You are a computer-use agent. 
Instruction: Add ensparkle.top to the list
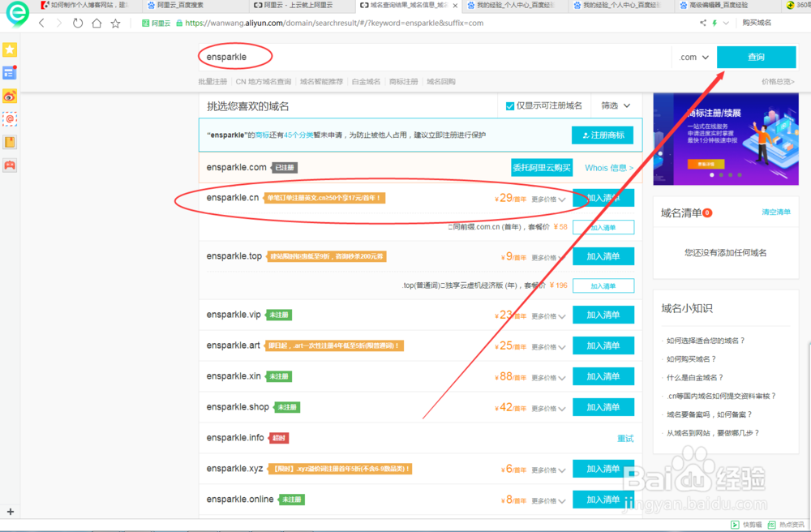[603, 256]
